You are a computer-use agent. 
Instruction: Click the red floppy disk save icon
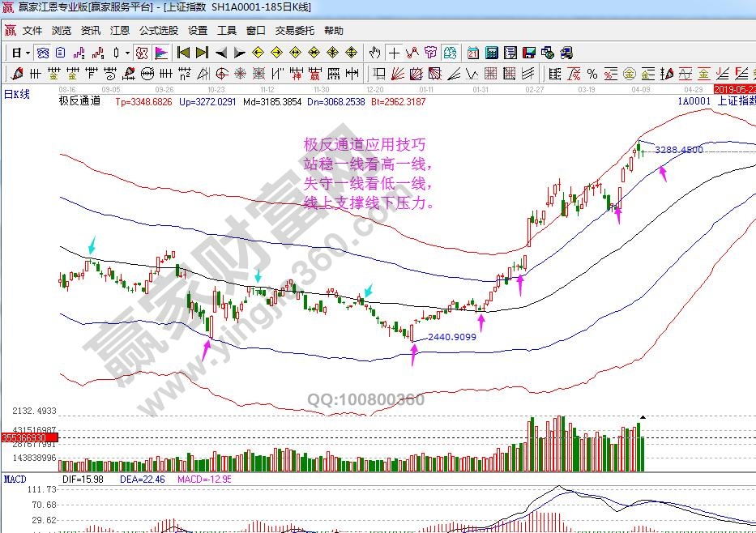[529, 53]
